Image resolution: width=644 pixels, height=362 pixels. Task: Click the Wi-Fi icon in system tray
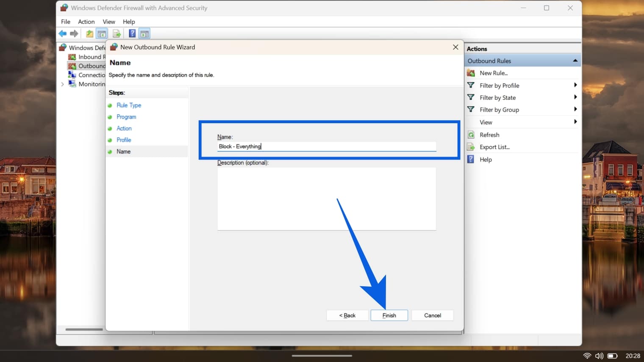(587, 356)
